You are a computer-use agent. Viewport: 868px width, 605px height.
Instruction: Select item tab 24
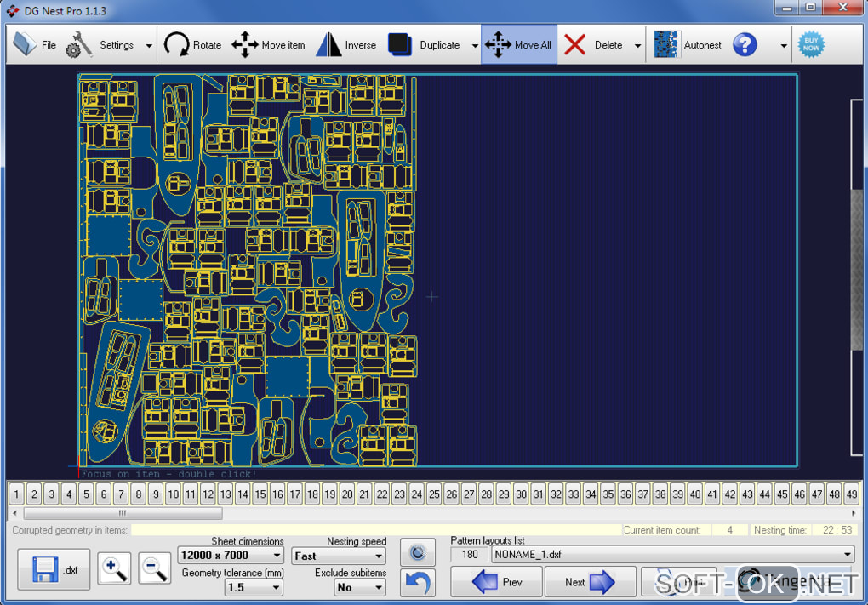(x=417, y=494)
